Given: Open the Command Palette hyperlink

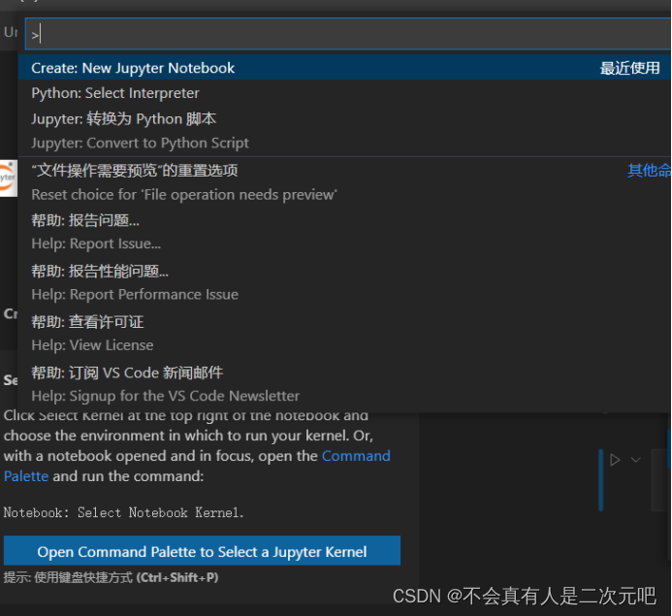Looking at the screenshot, I should [x=356, y=456].
